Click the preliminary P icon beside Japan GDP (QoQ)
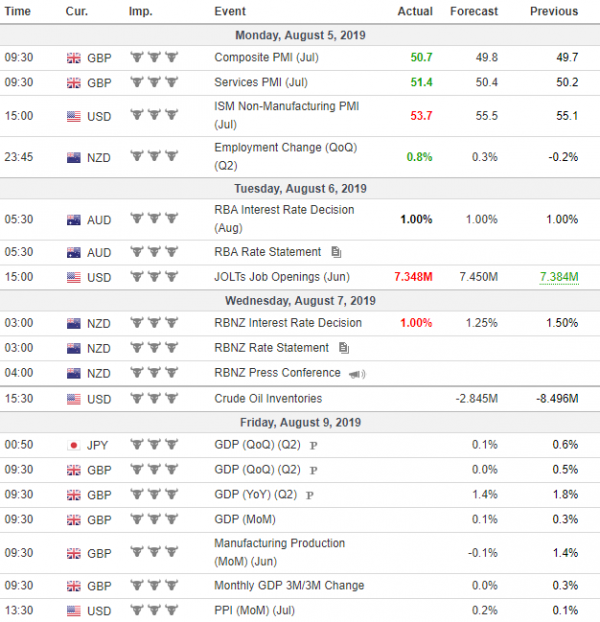This screenshot has height=622, width=600. click(x=313, y=445)
